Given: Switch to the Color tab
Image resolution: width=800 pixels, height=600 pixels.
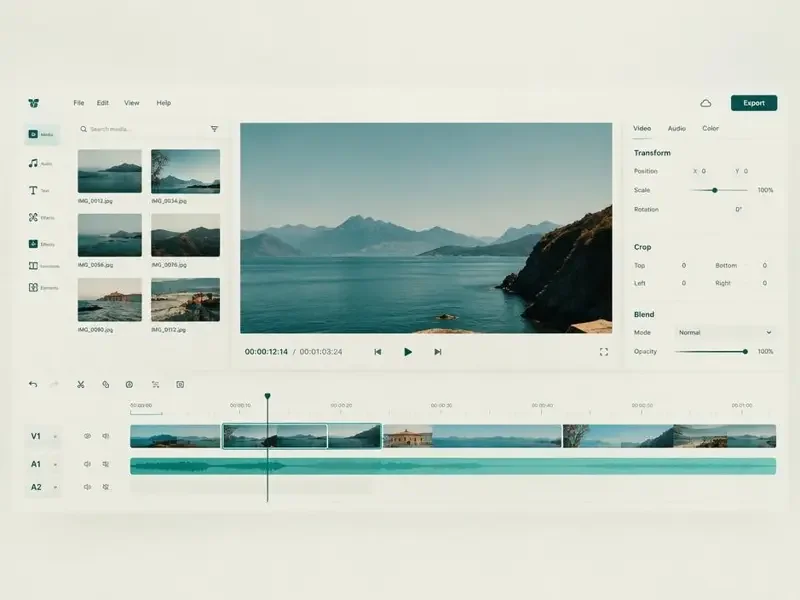Looking at the screenshot, I should 710,129.
